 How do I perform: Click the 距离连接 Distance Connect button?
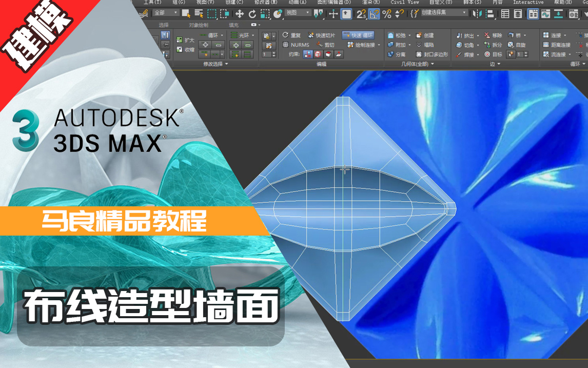pos(557,45)
